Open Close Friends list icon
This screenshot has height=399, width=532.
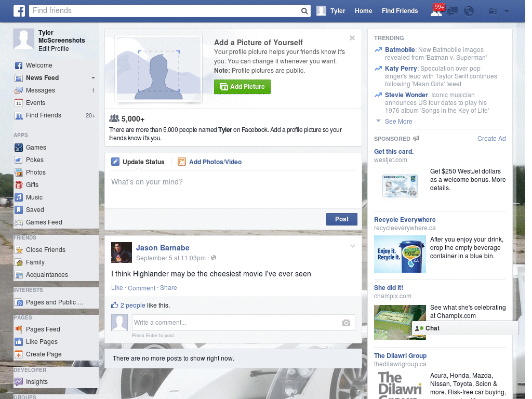[19, 250]
